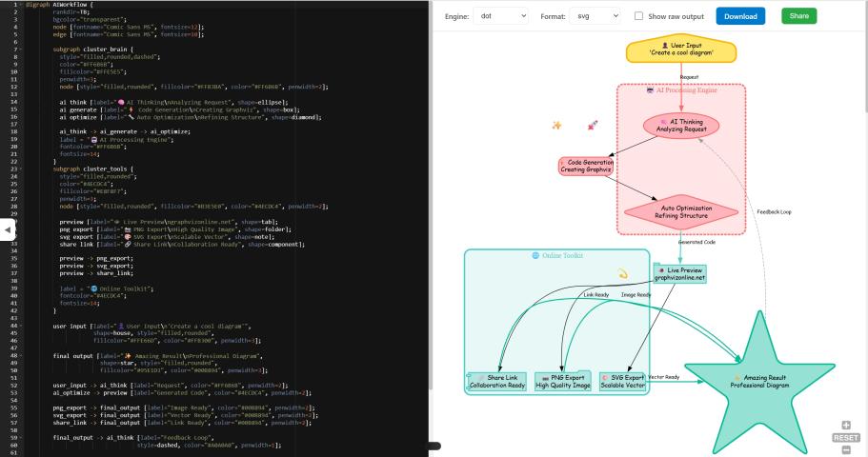The width and height of the screenshot is (868, 457).
Task: Click the zoom in plus button
Action: click(x=846, y=426)
